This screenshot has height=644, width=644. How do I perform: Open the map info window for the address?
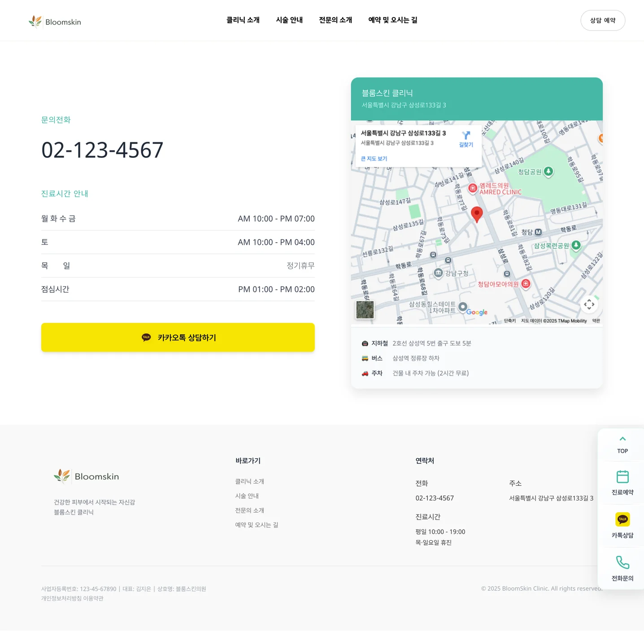tap(403, 133)
